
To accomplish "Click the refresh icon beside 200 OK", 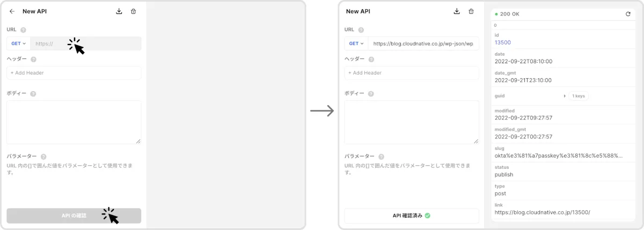I will click(x=628, y=14).
